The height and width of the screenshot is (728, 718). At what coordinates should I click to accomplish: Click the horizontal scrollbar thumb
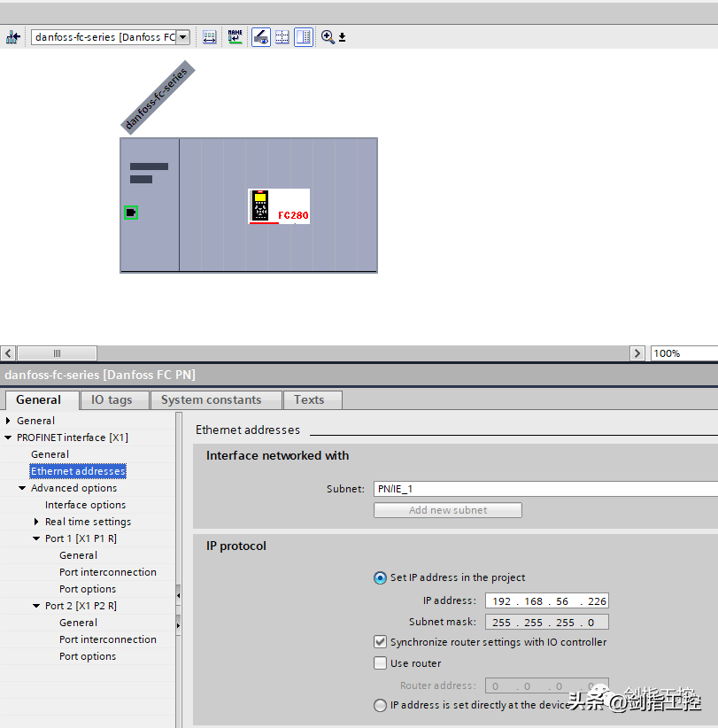coord(57,353)
